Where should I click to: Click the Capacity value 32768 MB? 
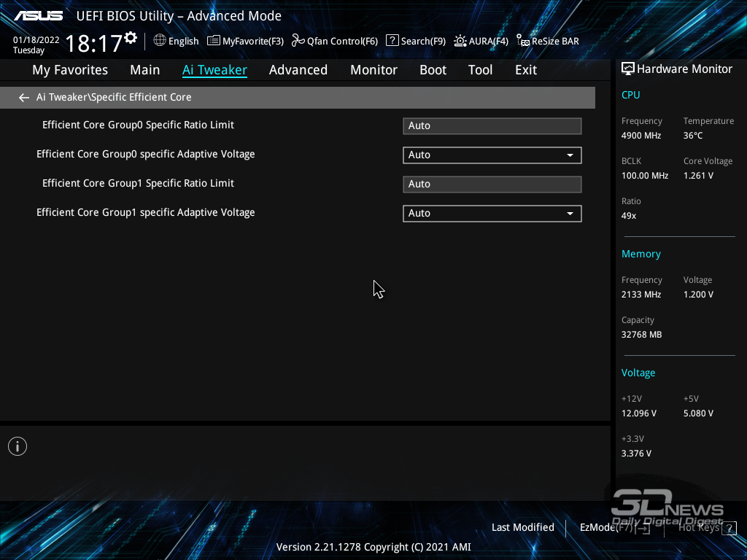coord(642,335)
